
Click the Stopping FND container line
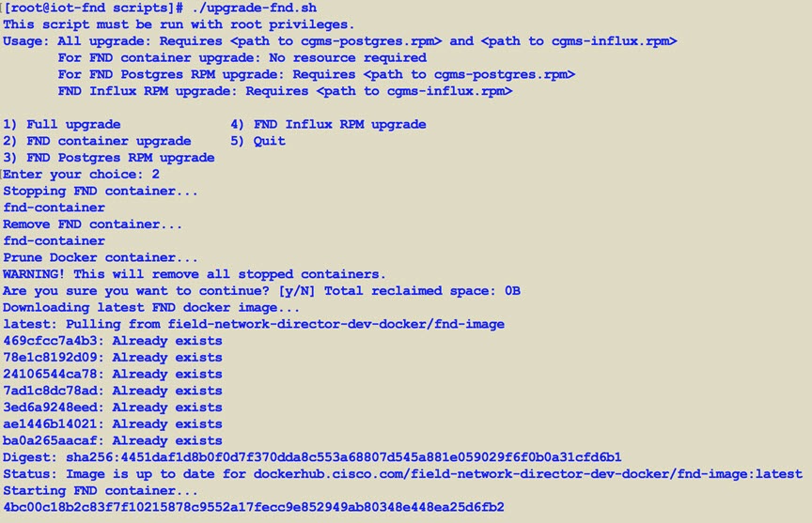point(101,192)
